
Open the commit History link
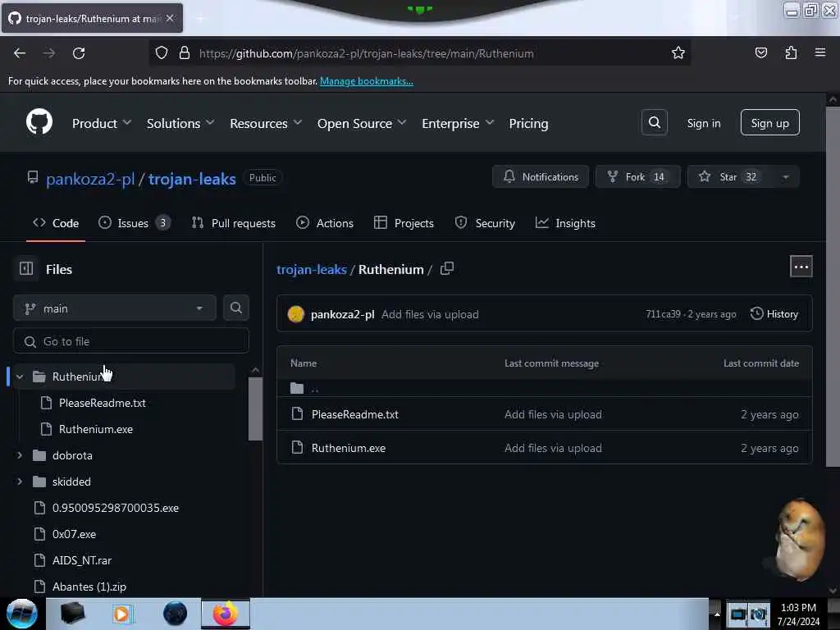pos(774,314)
